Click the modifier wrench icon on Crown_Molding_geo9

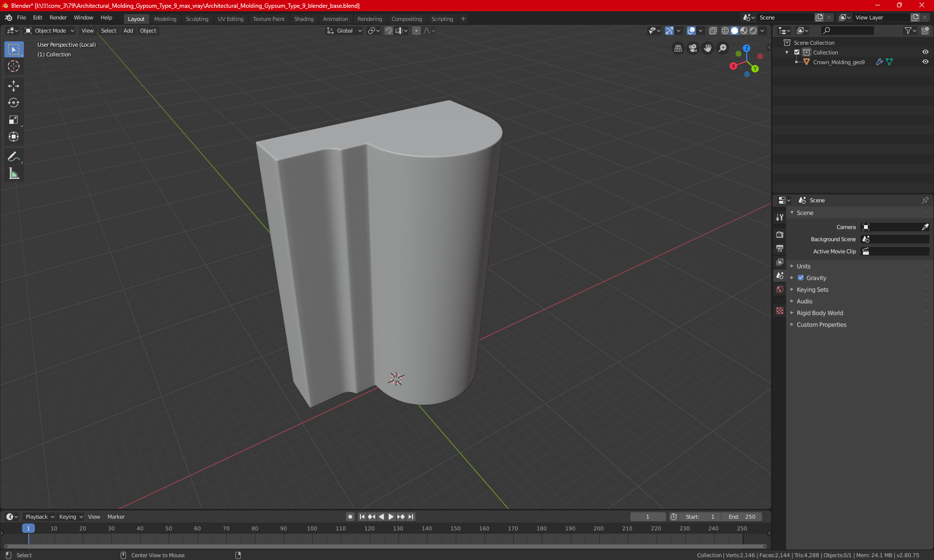pos(879,62)
